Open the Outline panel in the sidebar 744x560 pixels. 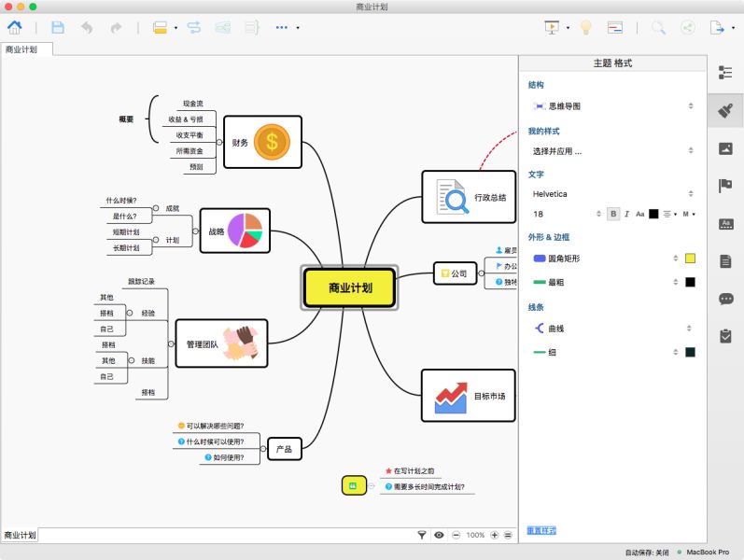[x=725, y=75]
